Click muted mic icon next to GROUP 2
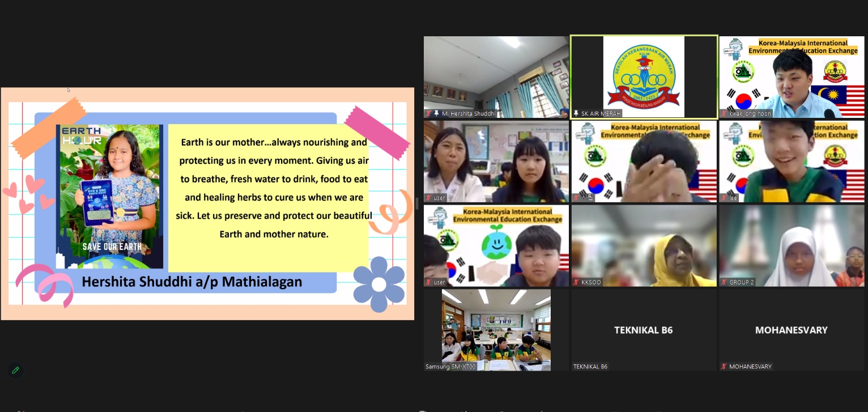The width and height of the screenshot is (868, 412). [725, 282]
